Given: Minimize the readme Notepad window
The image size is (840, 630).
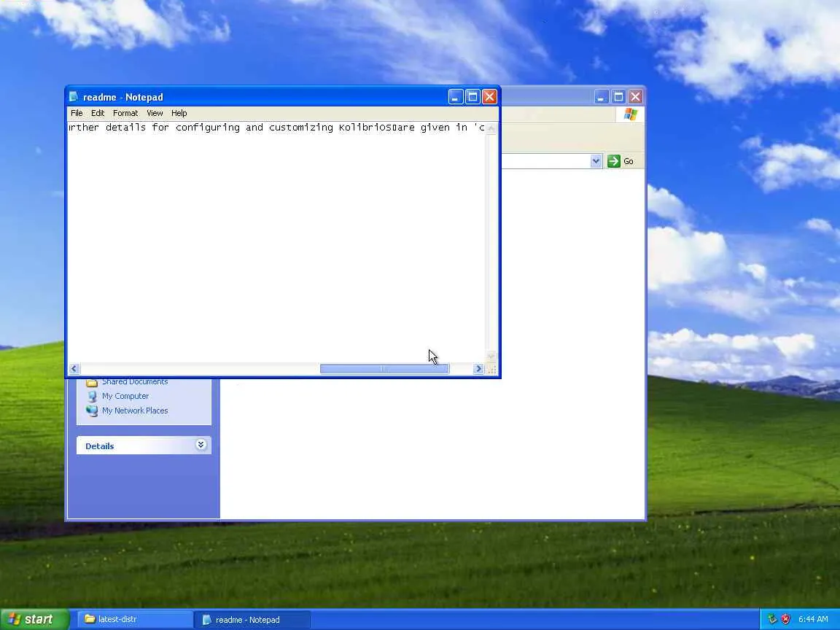Looking at the screenshot, I should pyautogui.click(x=455, y=96).
